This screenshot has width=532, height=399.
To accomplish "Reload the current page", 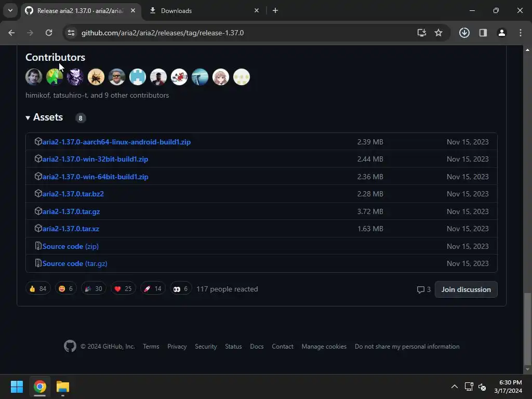I will [49, 33].
